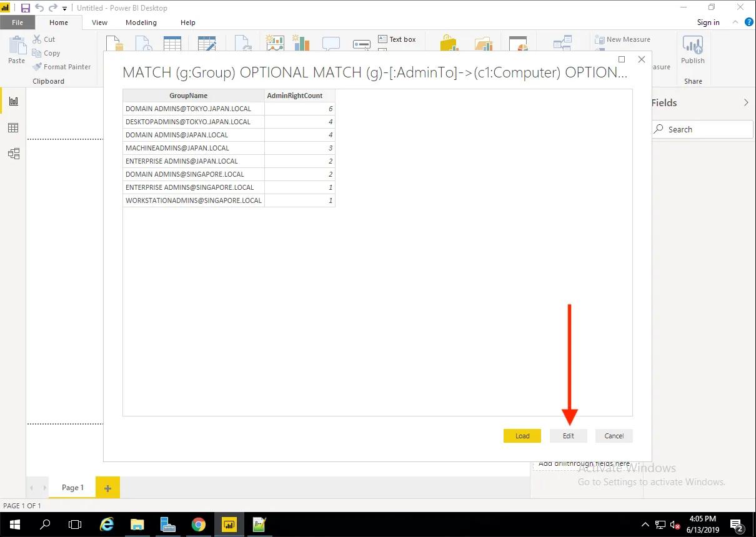Click the From File folder icon
Screen dimensions: 756x537
484,43
